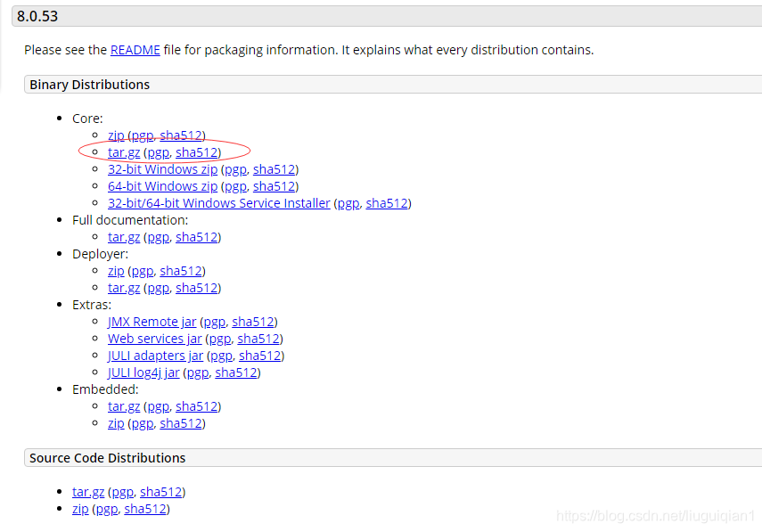The height and width of the screenshot is (532, 762).
Task: Download the Deployer tar.gz
Action: tap(124, 288)
